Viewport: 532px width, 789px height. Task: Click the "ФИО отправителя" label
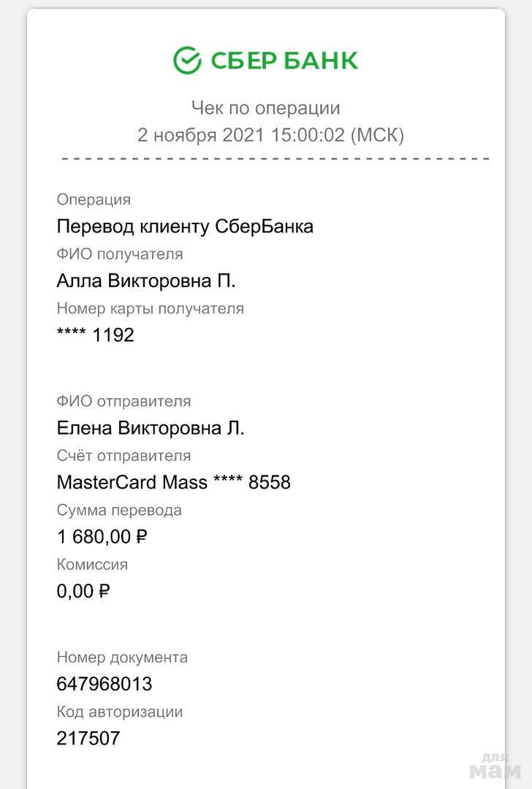[123, 401]
